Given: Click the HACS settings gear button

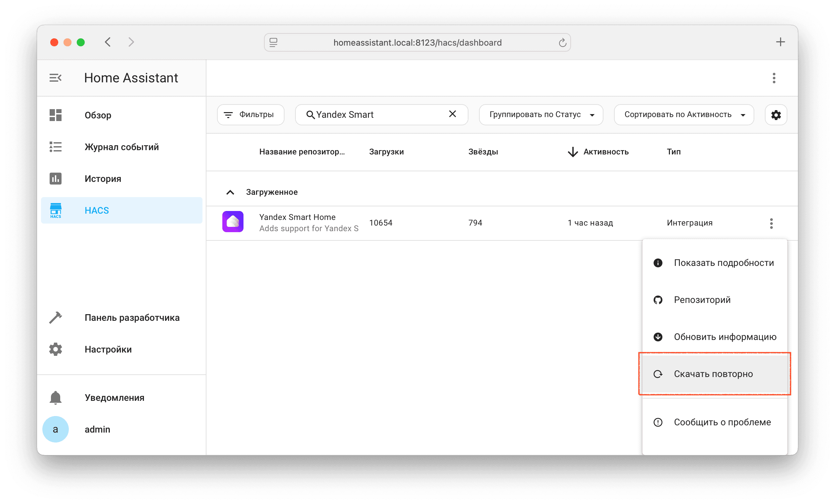Looking at the screenshot, I should (x=776, y=115).
